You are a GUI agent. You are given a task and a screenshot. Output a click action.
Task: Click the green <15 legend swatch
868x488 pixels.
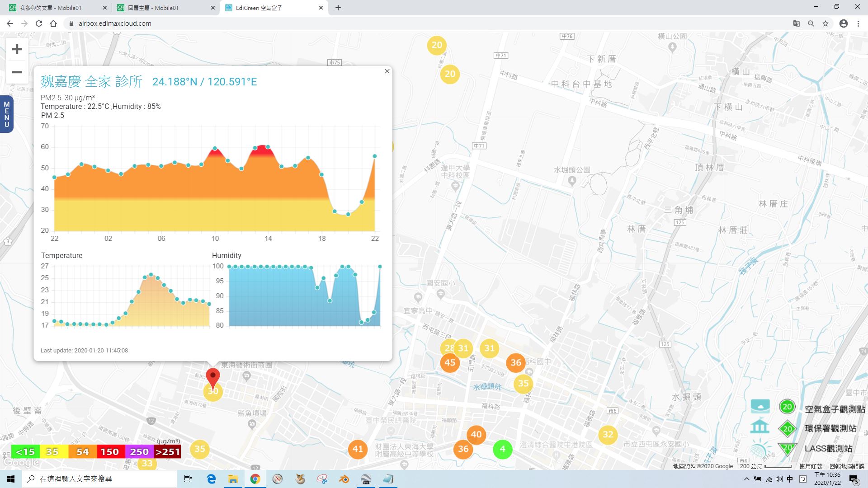point(25,451)
